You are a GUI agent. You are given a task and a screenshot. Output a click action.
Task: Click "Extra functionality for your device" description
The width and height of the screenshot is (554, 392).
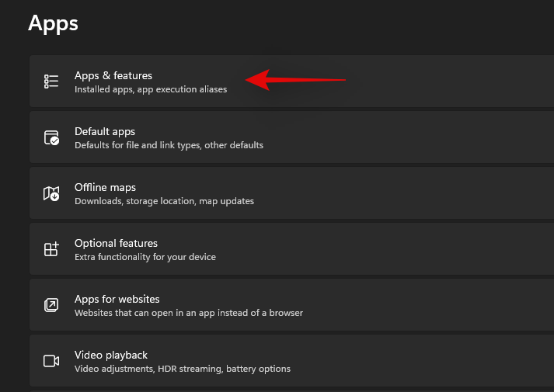(145, 257)
